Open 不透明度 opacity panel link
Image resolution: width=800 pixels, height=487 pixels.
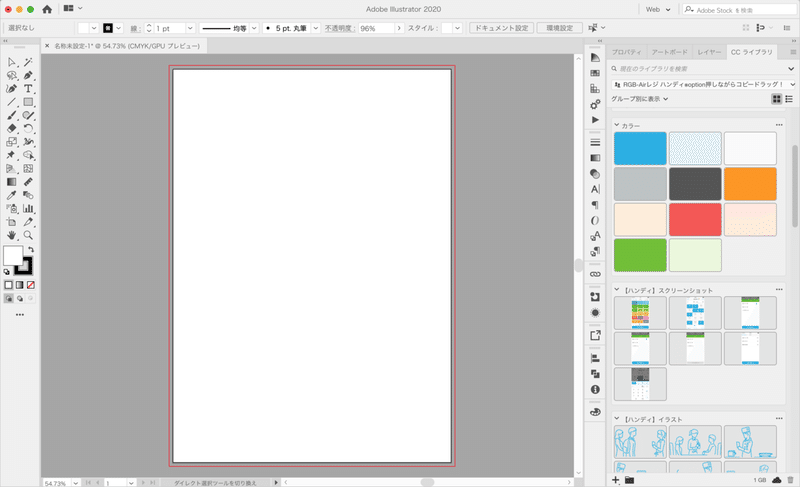339,28
